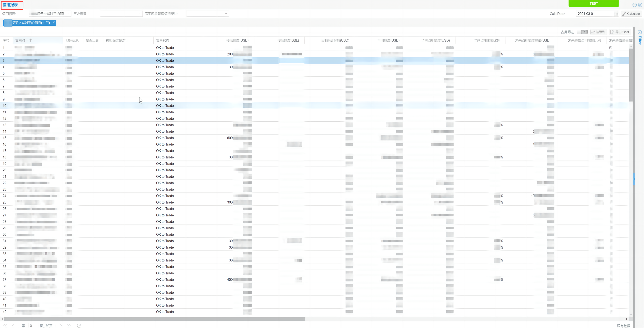
Task: Click the horizontal scrollbar right arrow
Action: click(x=627, y=319)
